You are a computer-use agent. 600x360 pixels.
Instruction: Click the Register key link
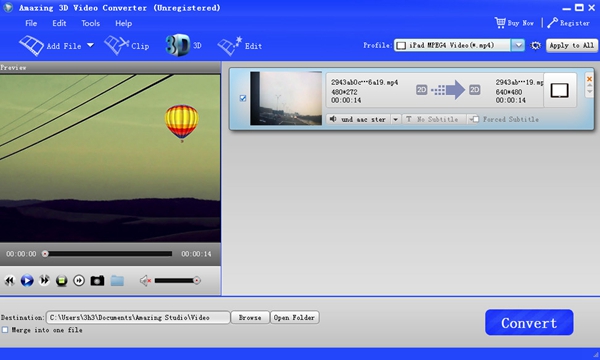pyautogui.click(x=568, y=23)
